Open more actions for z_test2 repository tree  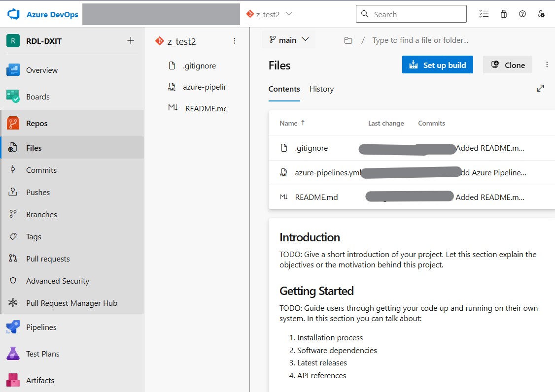pos(234,41)
